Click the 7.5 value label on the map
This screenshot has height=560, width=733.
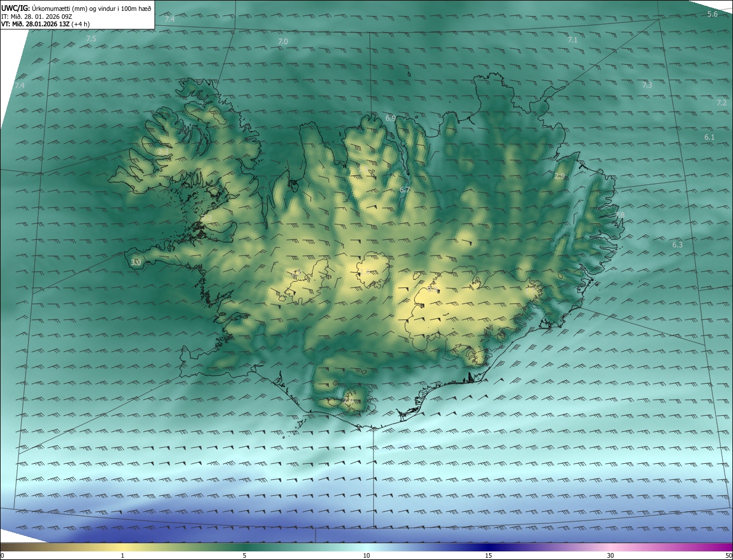(91, 39)
